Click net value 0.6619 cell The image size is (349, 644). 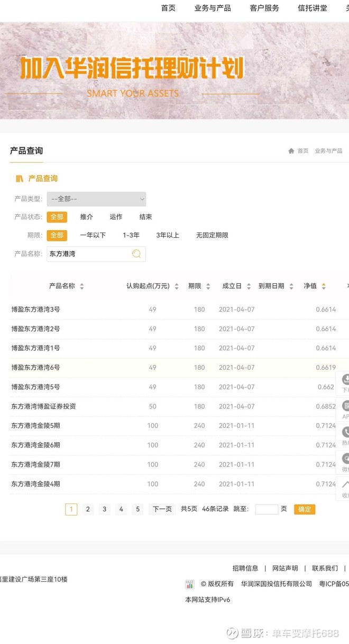(326, 368)
